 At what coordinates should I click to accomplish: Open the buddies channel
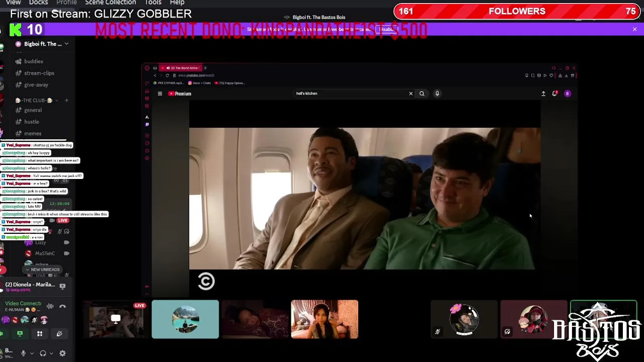(34, 61)
